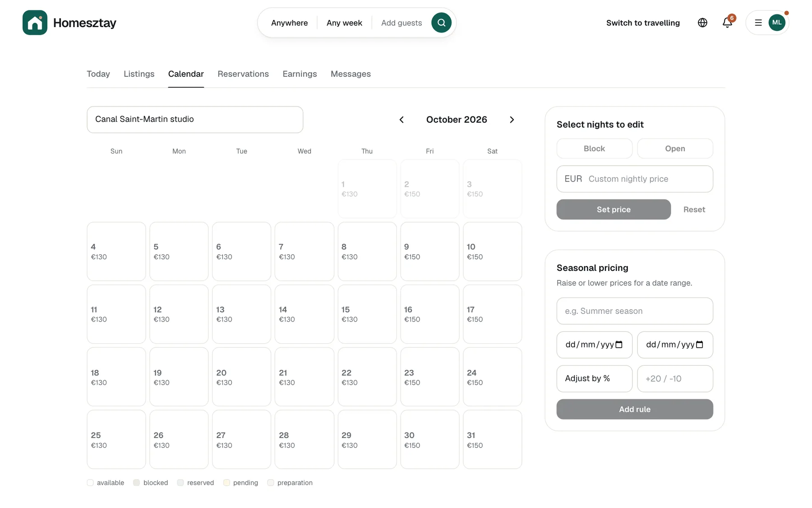Click the Add rule button

[635, 409]
